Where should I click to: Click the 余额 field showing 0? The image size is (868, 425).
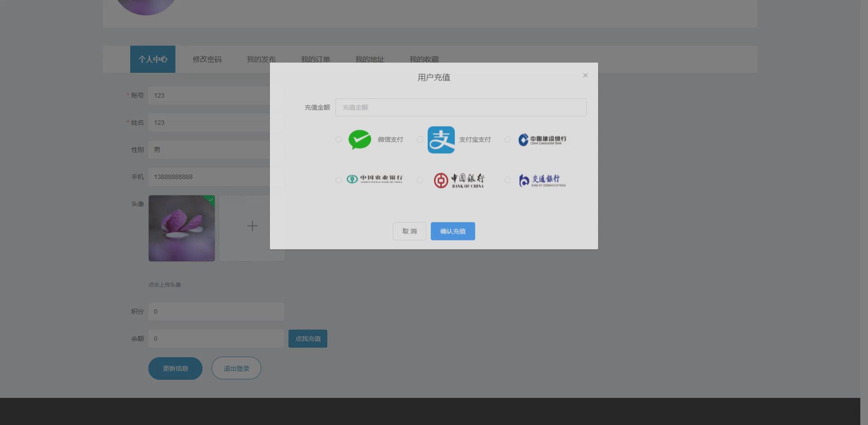216,339
